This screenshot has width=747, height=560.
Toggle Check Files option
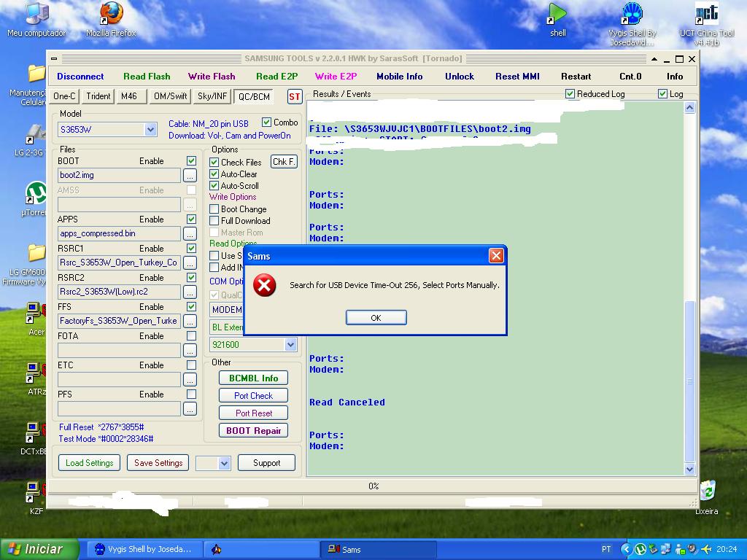pyautogui.click(x=214, y=163)
